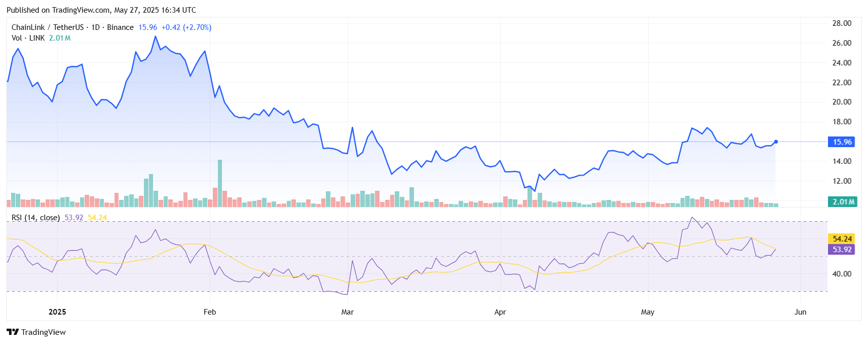
Task: Click the blue last-price dot on the line
Action: tap(776, 142)
